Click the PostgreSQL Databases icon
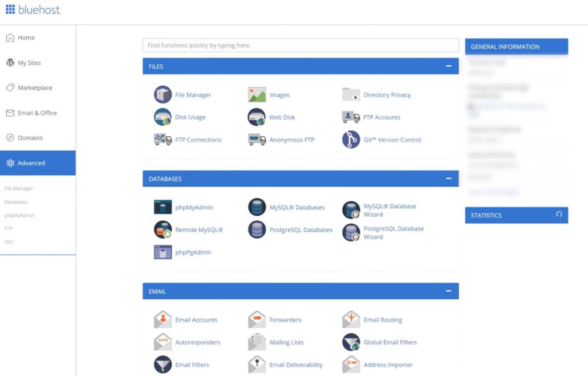The height and width of the screenshot is (376, 588). (x=257, y=230)
